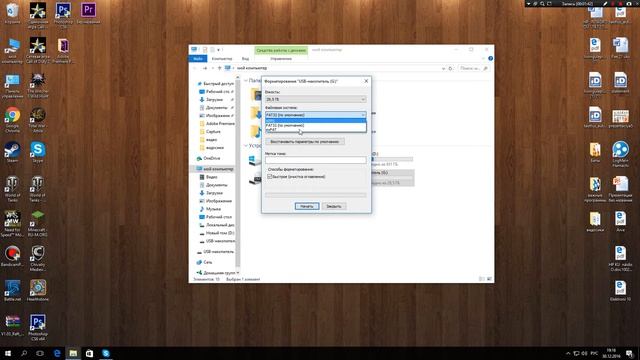Expand the Explorer address history dropdown
The image size is (640, 360).
point(443,68)
